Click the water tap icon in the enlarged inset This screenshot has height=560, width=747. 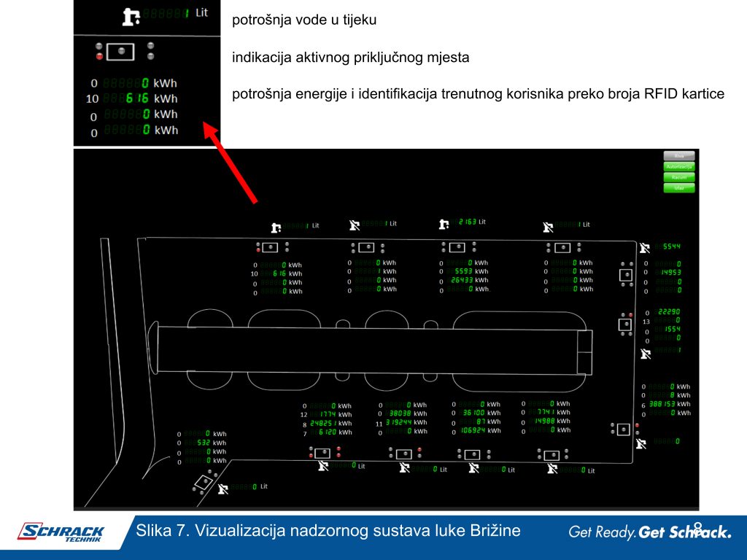coord(131,17)
